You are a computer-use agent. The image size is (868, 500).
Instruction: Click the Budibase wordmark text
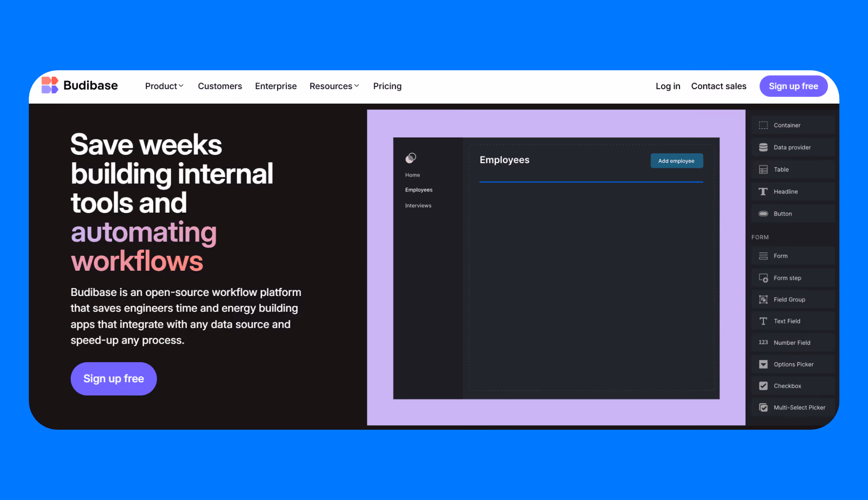(x=90, y=85)
